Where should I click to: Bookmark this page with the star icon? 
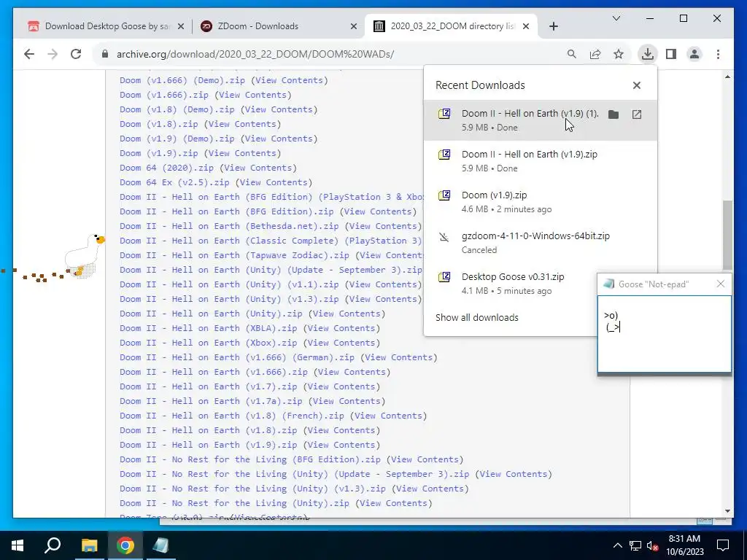pos(619,54)
